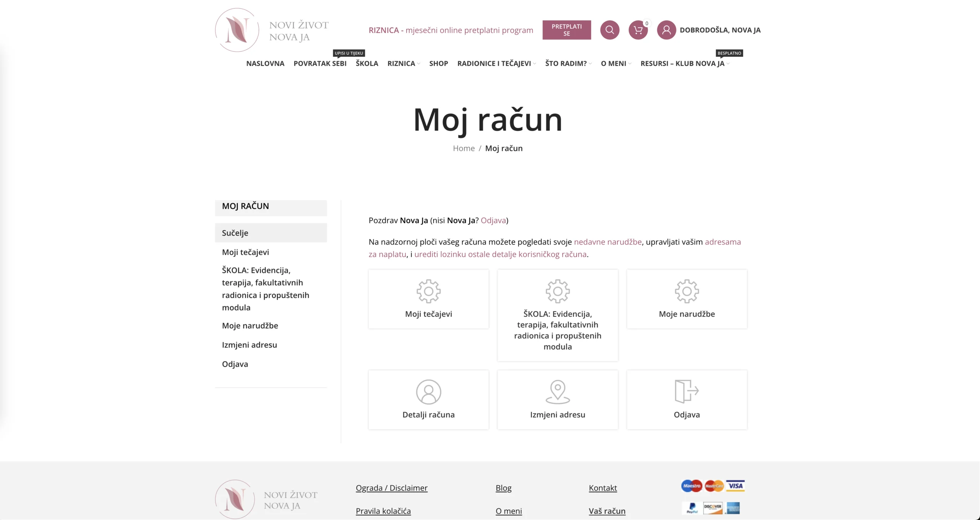Screen dimensions: 980x520
Task: Open the shopping cart icon
Action: point(637,30)
